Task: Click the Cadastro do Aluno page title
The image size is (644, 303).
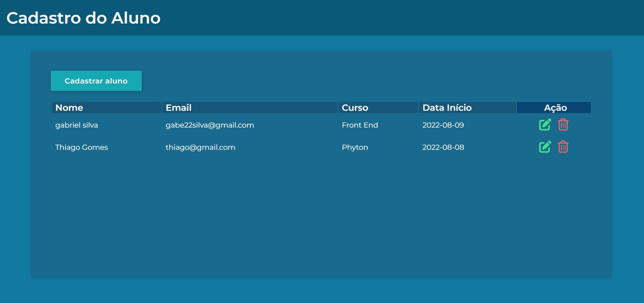Action: 83,18
